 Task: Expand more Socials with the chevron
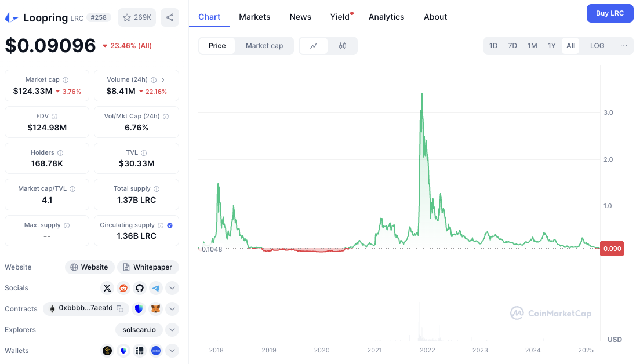tap(172, 288)
